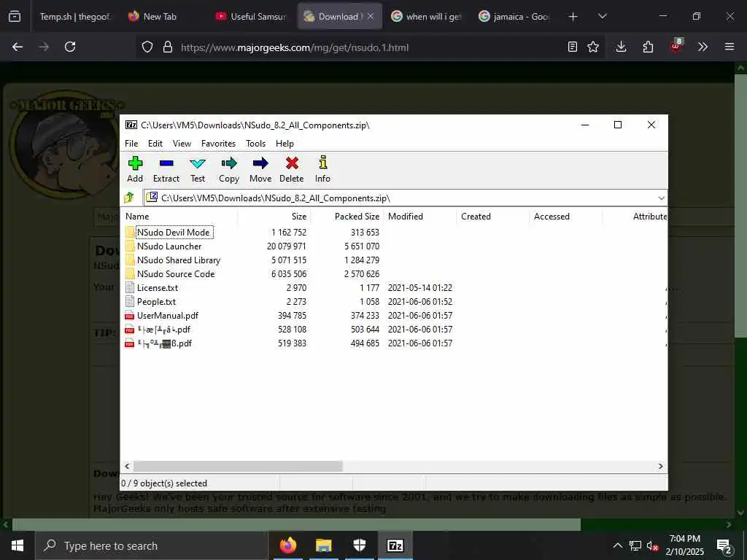Image resolution: width=747 pixels, height=560 pixels.
Task: Switch to the 'when will i get' tab
Action: pyautogui.click(x=426, y=16)
